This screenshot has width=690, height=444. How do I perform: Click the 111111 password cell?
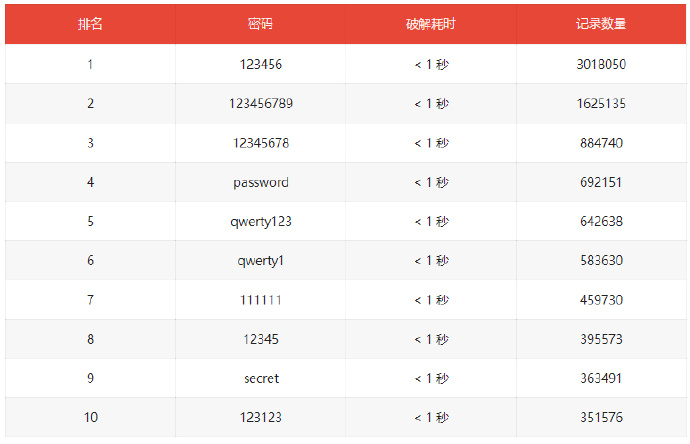pos(261,300)
